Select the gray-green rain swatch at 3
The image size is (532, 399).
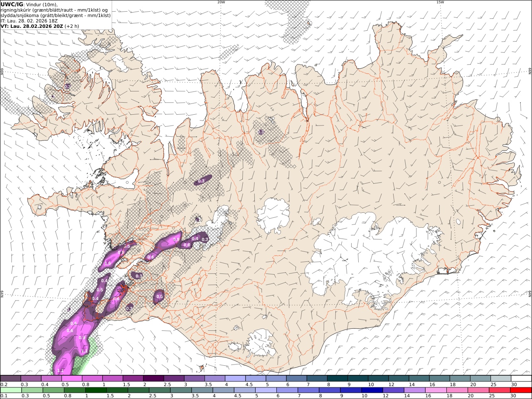click(x=180, y=390)
